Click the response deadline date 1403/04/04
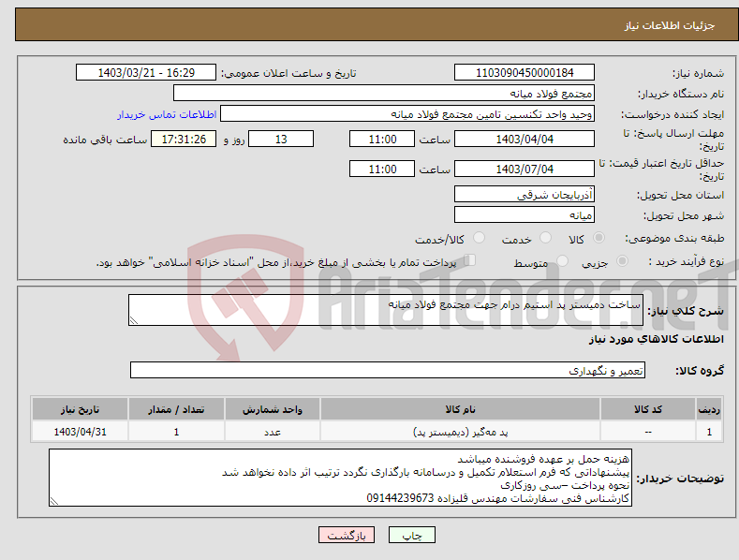739x560 pixels. tap(525, 139)
